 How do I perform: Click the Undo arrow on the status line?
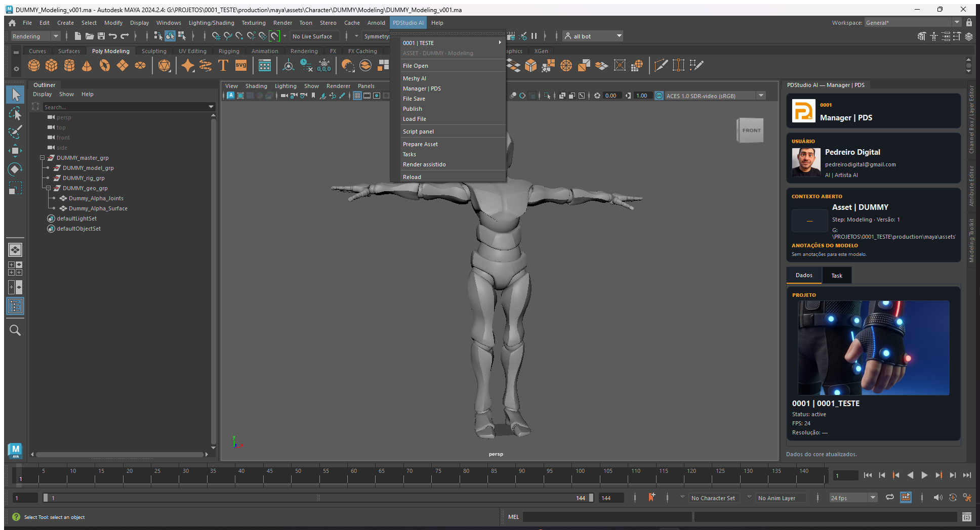click(113, 36)
